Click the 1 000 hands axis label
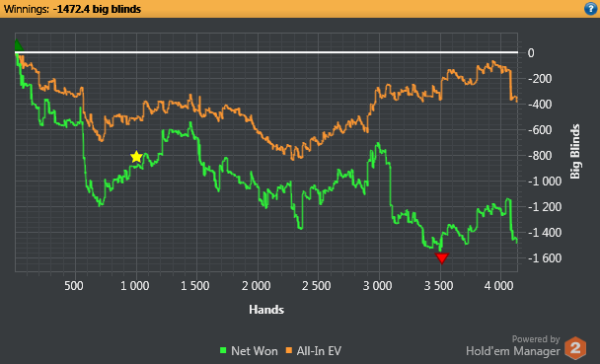 click(x=134, y=286)
